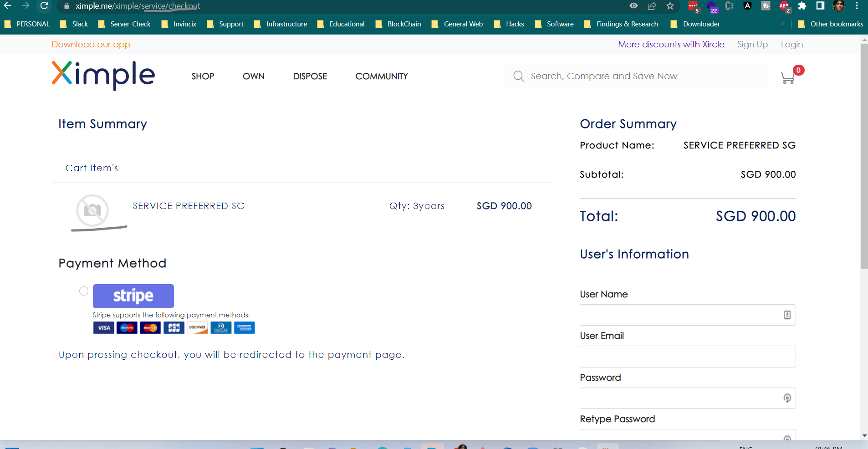Bookmark page with the star icon

(670, 6)
